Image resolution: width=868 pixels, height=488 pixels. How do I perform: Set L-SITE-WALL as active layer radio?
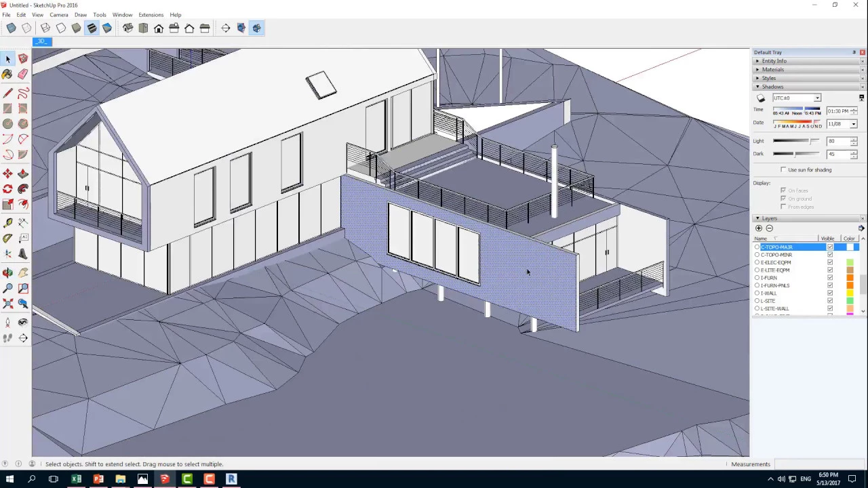point(757,308)
